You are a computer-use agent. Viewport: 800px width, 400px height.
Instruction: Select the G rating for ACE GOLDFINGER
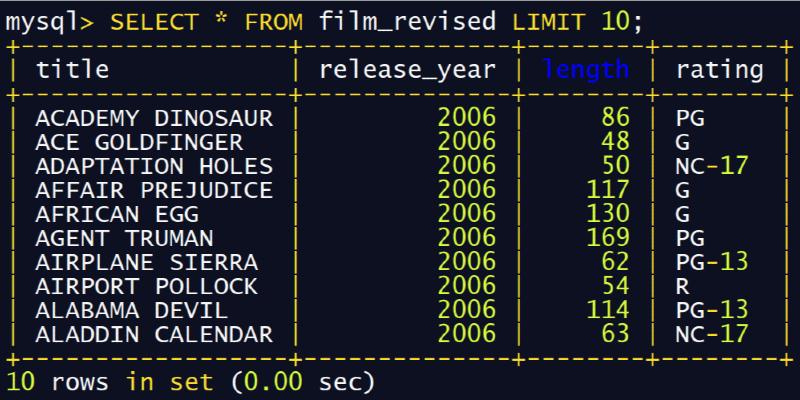683,142
